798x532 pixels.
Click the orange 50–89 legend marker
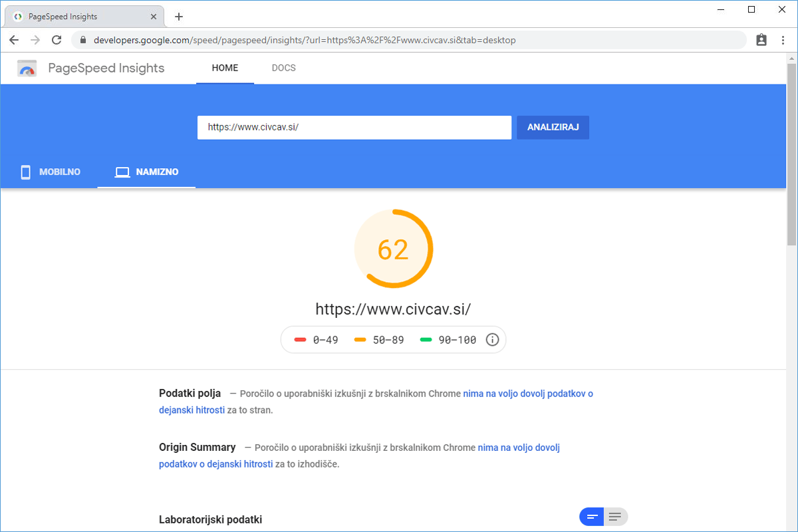(360, 340)
